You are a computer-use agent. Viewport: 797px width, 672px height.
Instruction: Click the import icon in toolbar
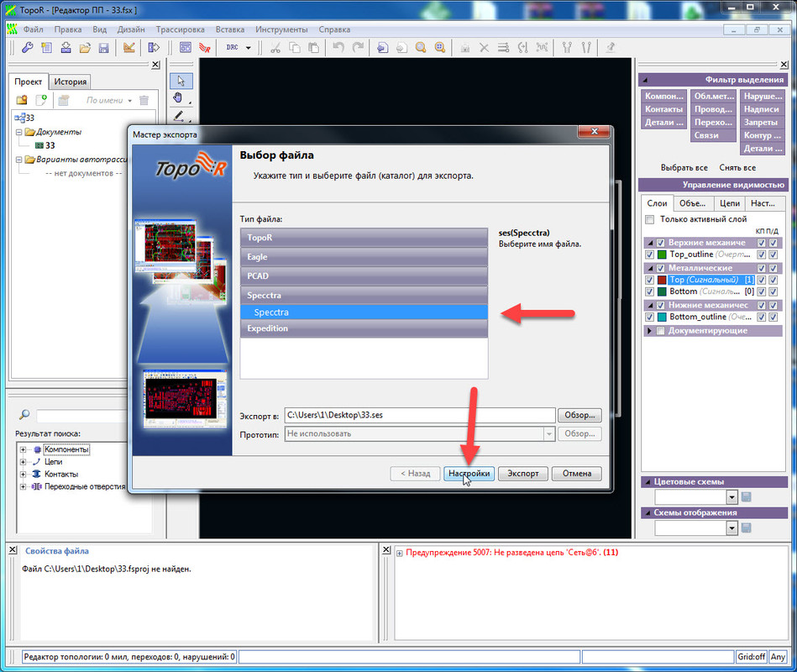(66, 48)
